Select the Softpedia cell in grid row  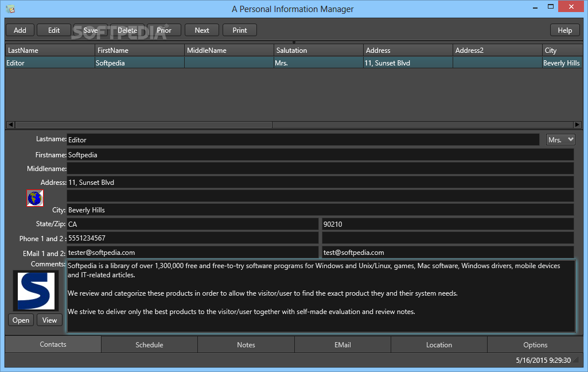139,63
